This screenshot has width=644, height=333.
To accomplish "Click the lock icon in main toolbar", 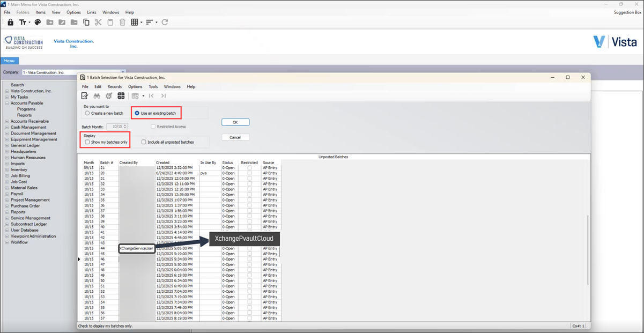I will click(11, 22).
